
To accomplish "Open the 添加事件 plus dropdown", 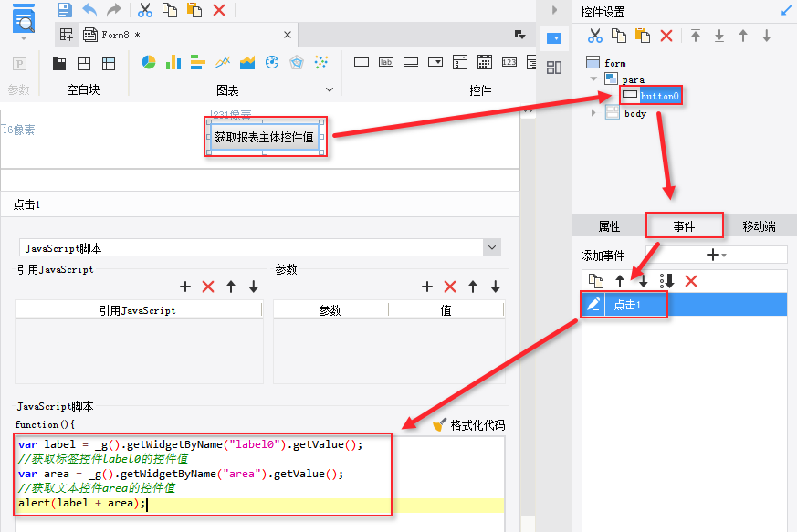I will 716,255.
